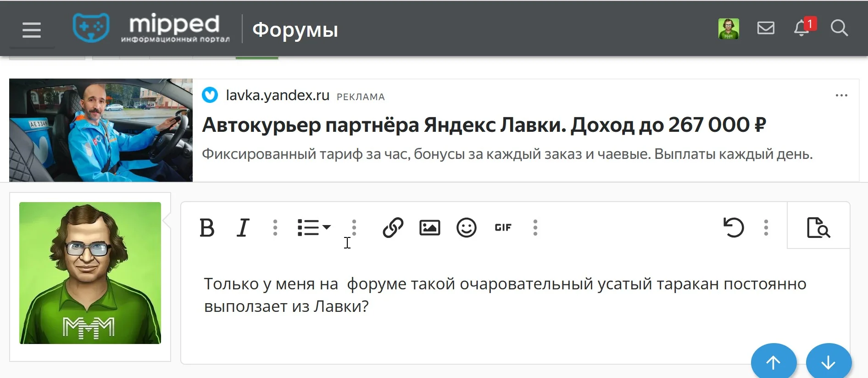The height and width of the screenshot is (378, 868).
Task: Click the РЕКЛАМА label
Action: tap(361, 97)
